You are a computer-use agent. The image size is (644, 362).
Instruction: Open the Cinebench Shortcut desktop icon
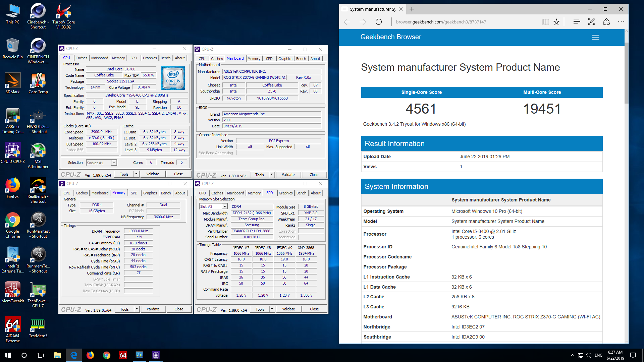coord(38,16)
